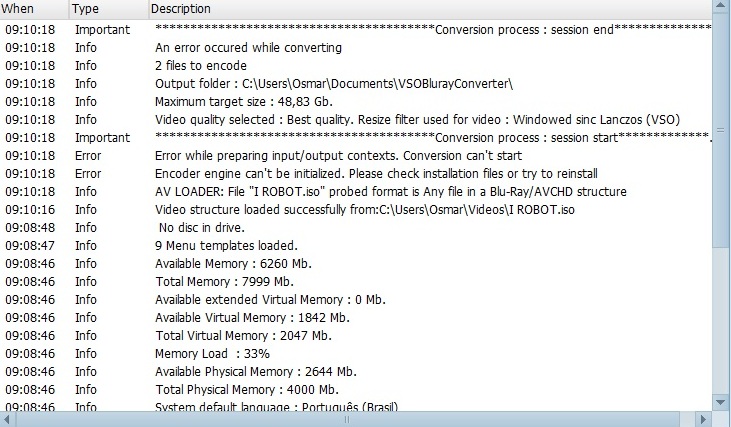Viewport: 731px width, 427px height.
Task: Select the 'Conversion process : session start' row
Action: coord(356,138)
